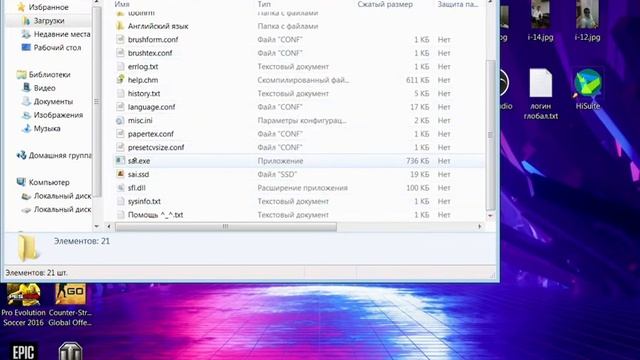This screenshot has height=360, width=640.
Task: Select the sfl.dll file icon
Action: click(x=120, y=188)
